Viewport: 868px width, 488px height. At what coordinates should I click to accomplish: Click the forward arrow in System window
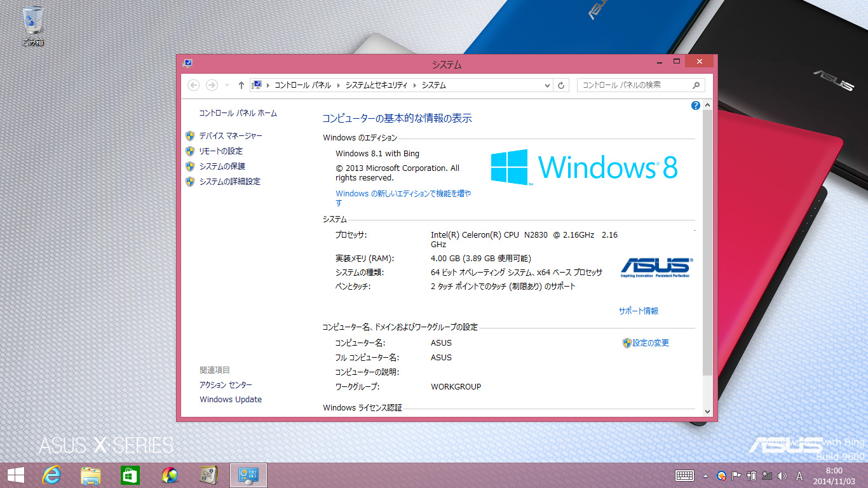(212, 85)
